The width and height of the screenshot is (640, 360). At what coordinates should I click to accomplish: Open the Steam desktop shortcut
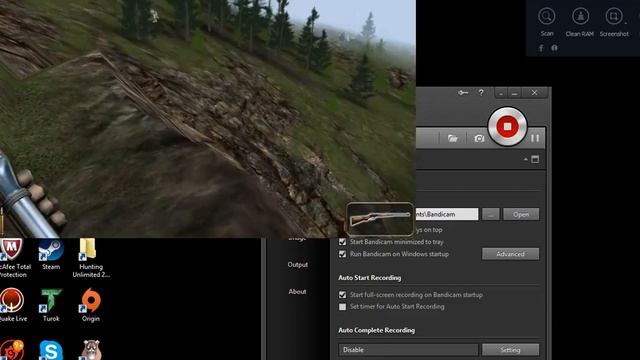click(51, 255)
